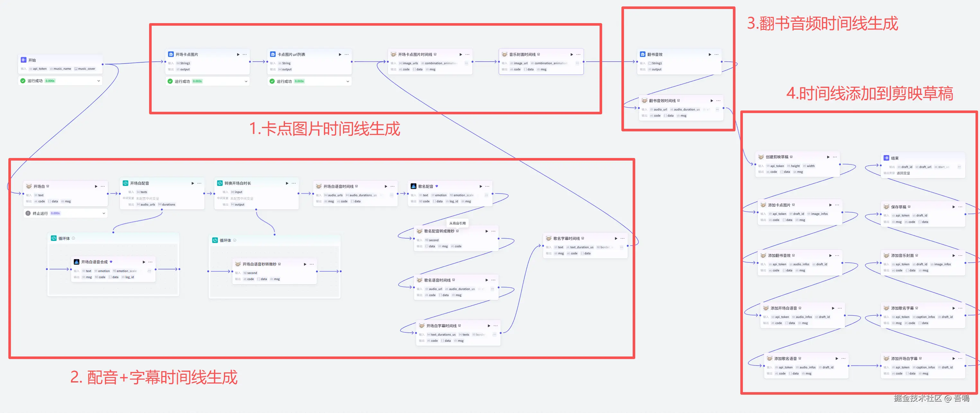Run the 开场卡点图片 node with play icon
This screenshot has height=413, width=980.
[238, 54]
